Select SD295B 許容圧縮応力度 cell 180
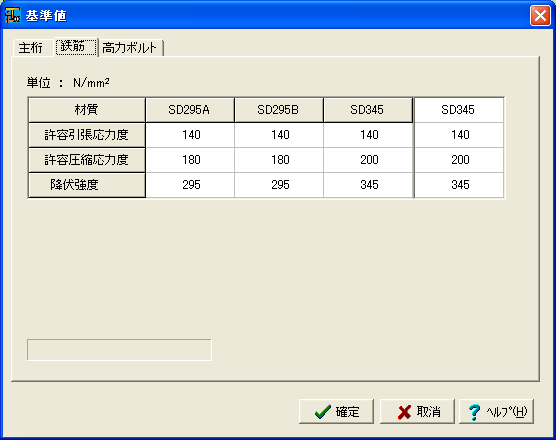This screenshot has width=556, height=440. 279,160
